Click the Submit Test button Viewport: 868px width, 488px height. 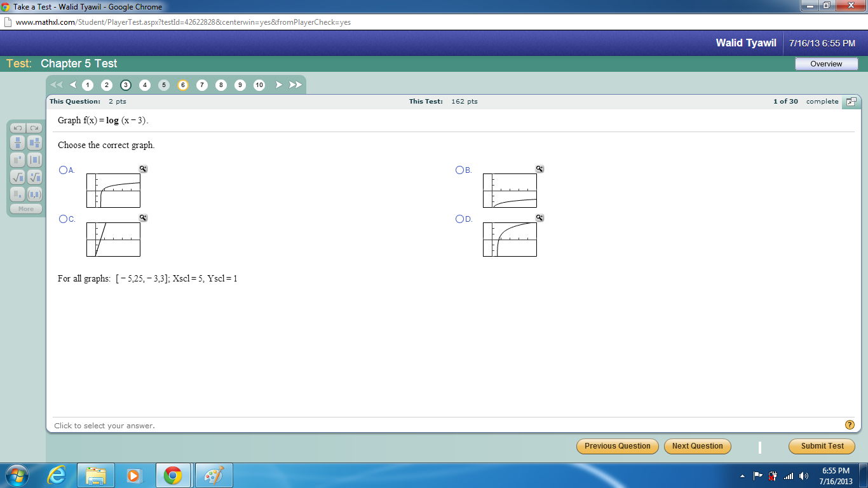822,446
